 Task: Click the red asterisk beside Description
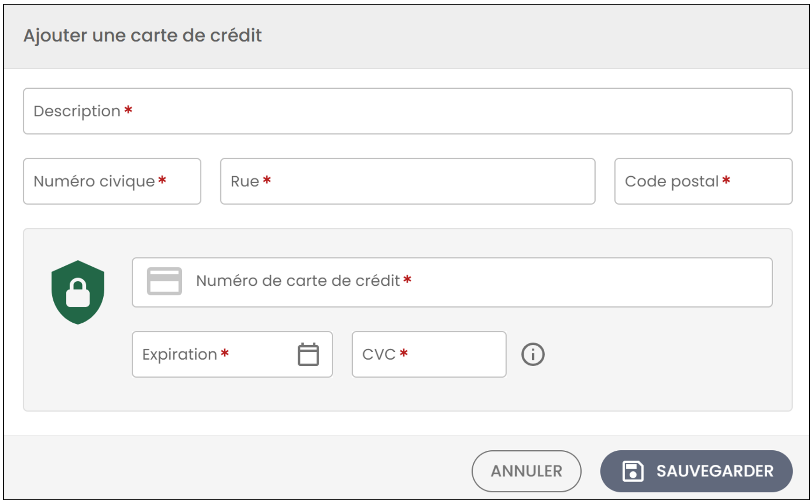[128, 110]
